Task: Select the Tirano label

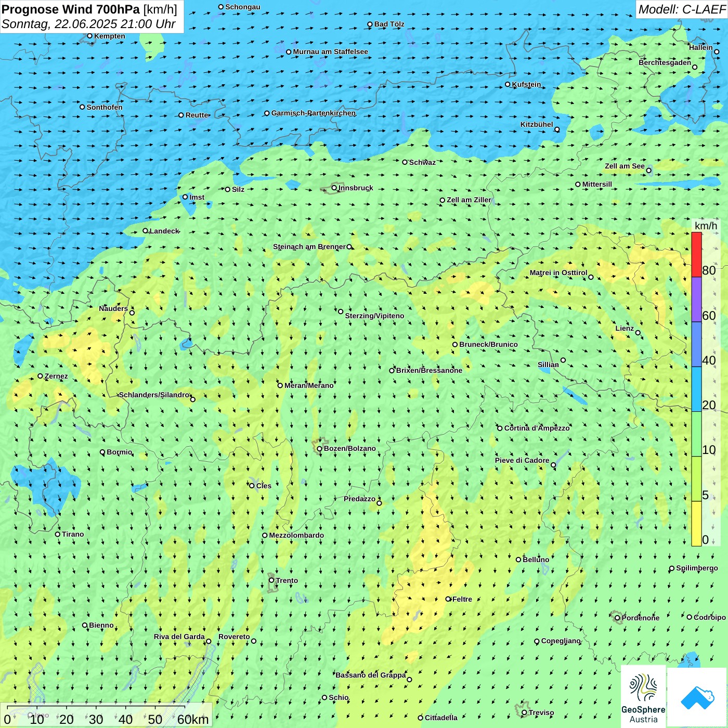Action: pyautogui.click(x=73, y=534)
